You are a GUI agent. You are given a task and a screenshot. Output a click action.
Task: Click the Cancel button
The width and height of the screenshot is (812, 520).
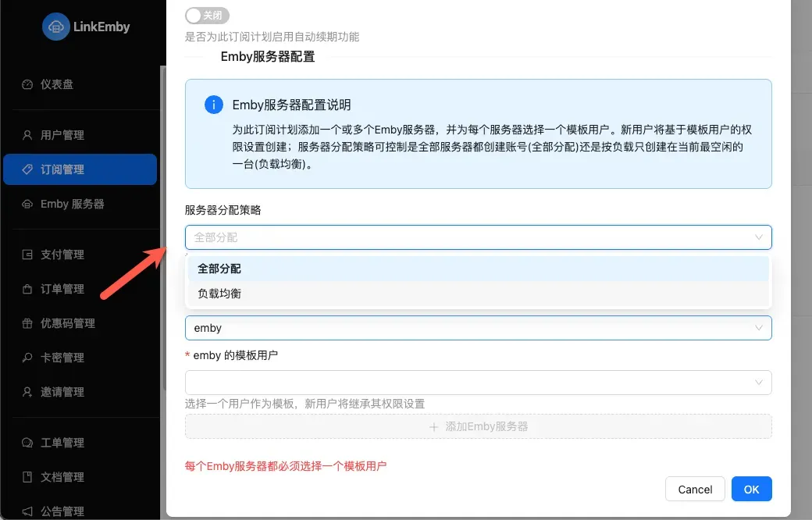(x=695, y=489)
